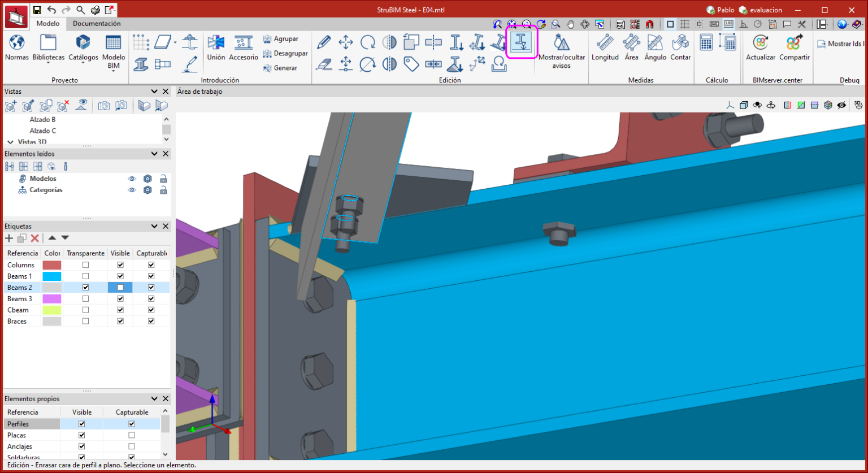Click the Generar button

[280, 68]
